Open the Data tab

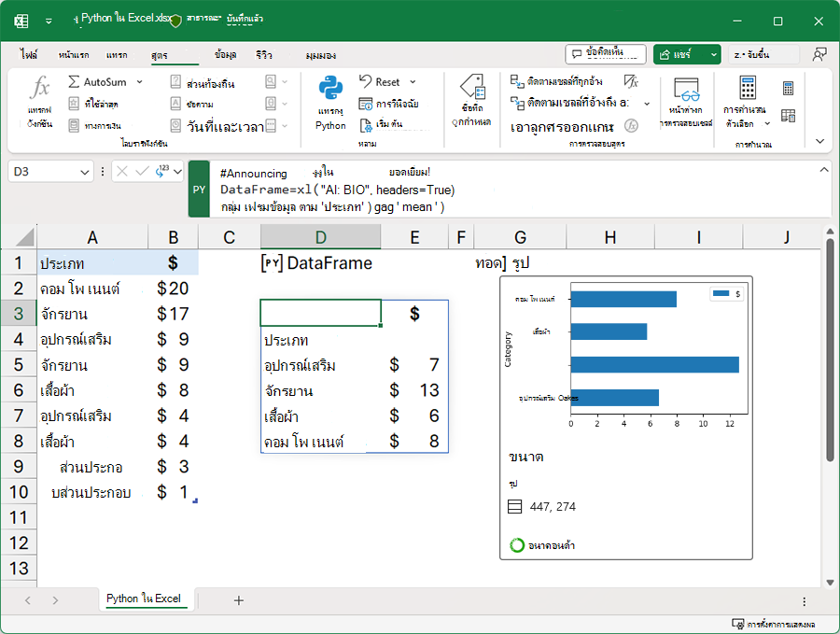[x=225, y=55]
